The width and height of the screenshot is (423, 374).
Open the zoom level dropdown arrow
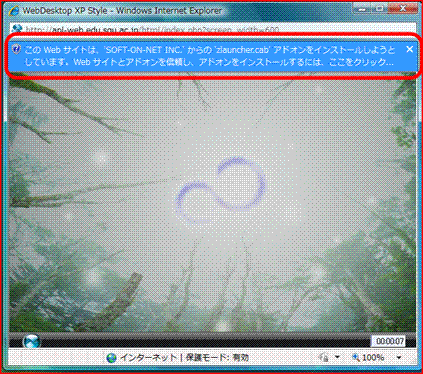399,358
